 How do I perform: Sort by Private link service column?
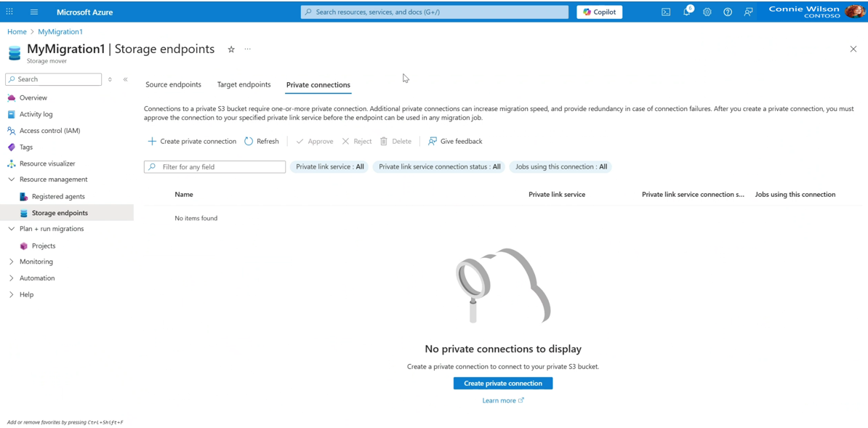click(557, 194)
